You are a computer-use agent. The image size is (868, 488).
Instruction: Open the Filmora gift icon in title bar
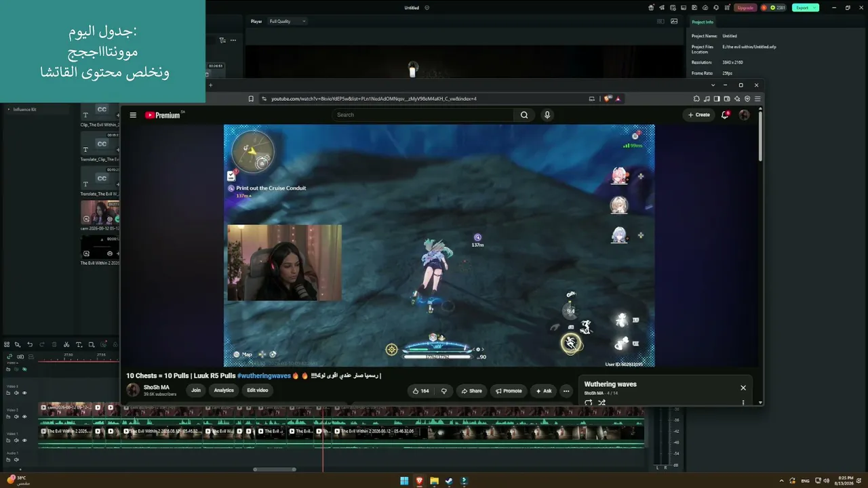pos(651,8)
